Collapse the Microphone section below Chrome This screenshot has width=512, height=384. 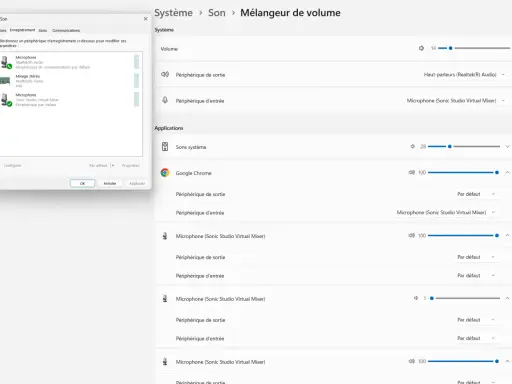[x=507, y=235]
